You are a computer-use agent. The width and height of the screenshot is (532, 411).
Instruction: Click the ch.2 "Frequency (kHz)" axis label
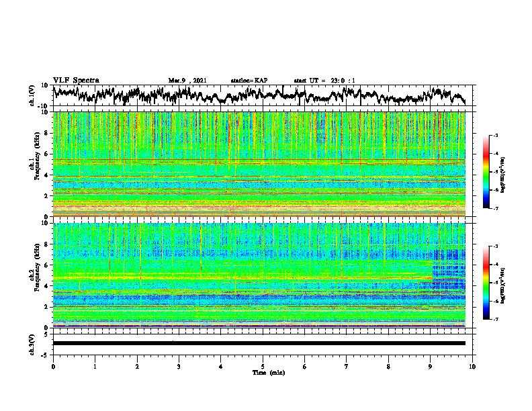(37, 267)
